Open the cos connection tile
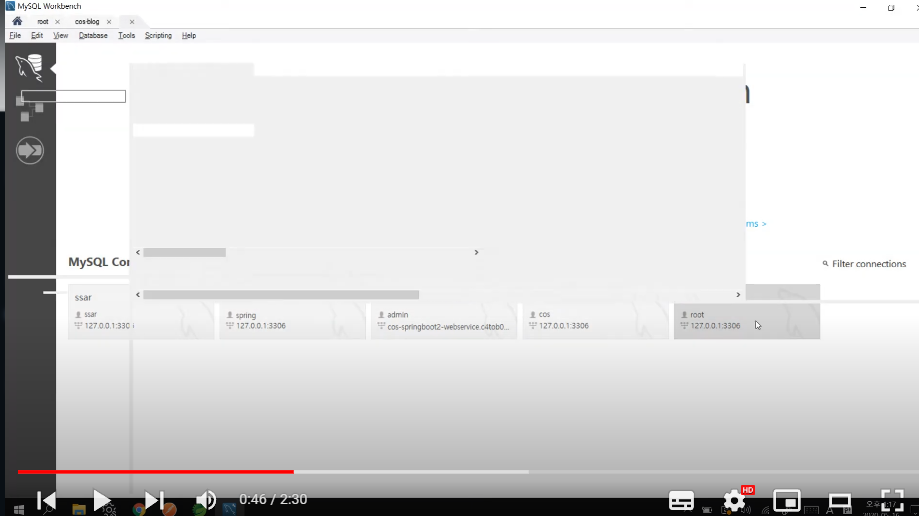Screen dimensions: 919x516 coord(595,321)
